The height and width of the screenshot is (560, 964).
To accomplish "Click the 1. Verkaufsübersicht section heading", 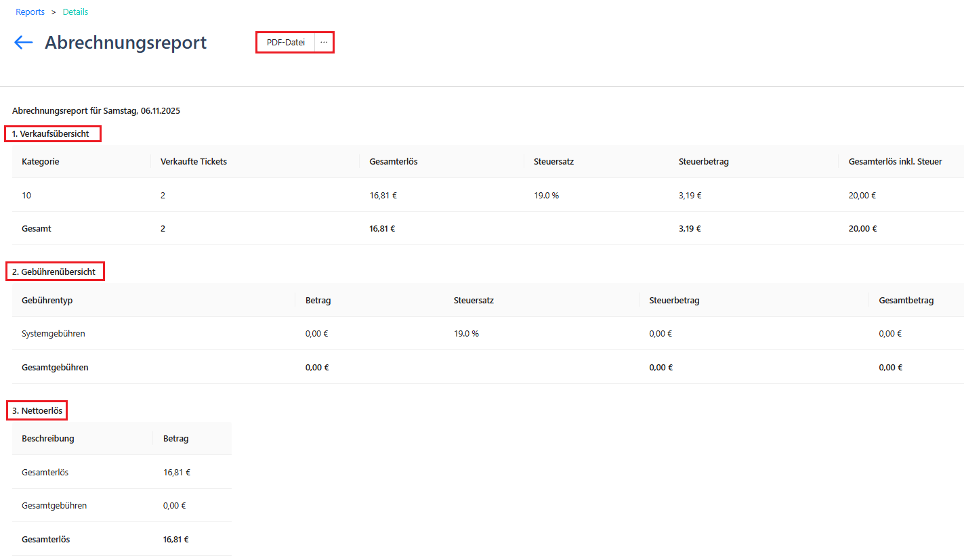I will coord(51,134).
